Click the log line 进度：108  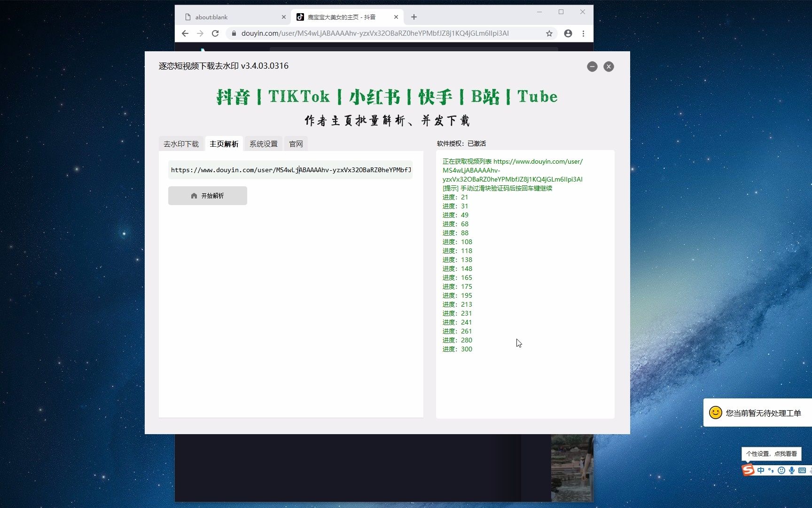point(457,242)
